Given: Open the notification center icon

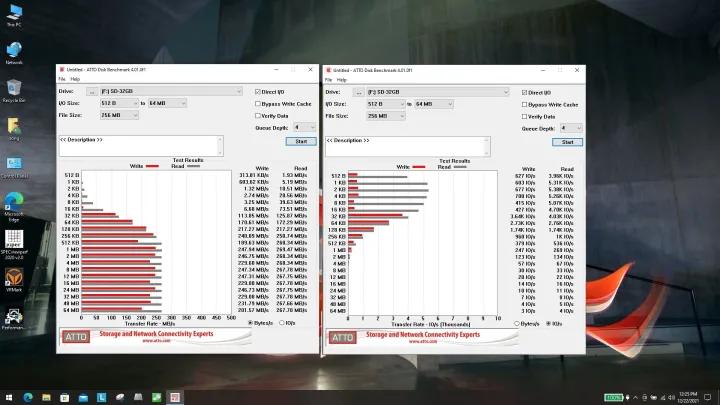Looking at the screenshot, I should point(708,397).
